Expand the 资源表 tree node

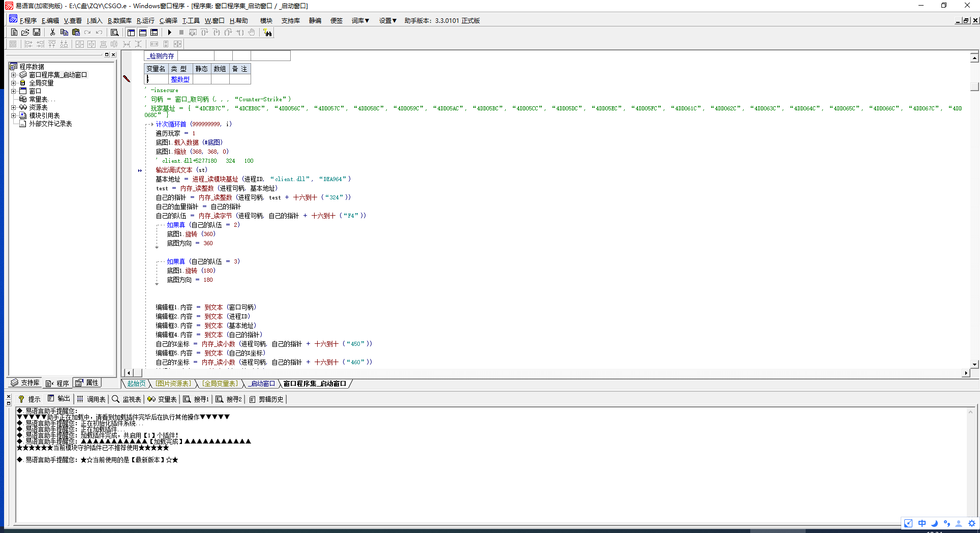pyautogui.click(x=14, y=107)
